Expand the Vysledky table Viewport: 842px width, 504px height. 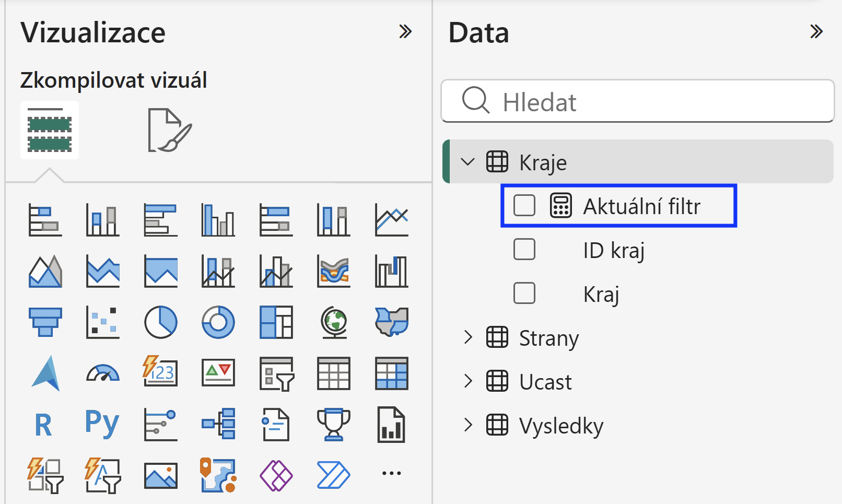[x=468, y=425]
